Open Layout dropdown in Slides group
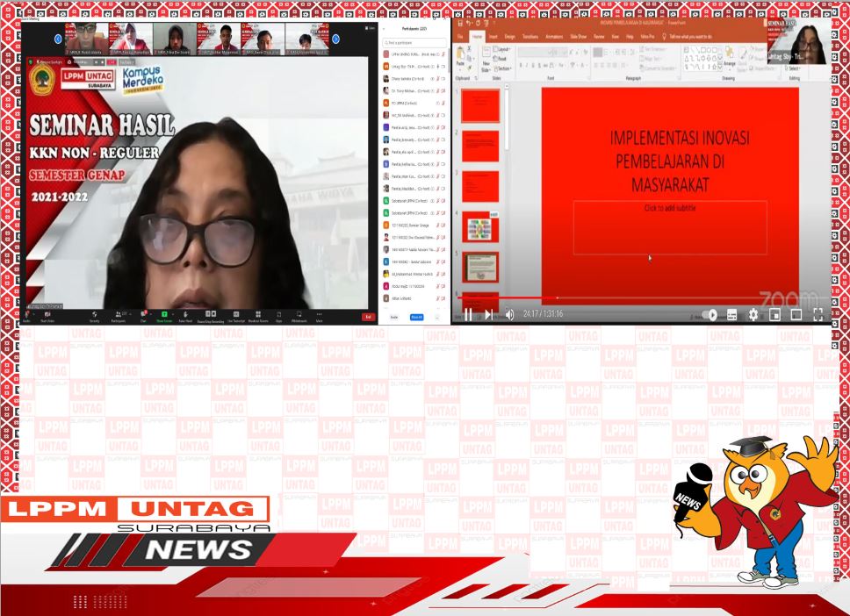The height and width of the screenshot is (616, 850). [502, 49]
